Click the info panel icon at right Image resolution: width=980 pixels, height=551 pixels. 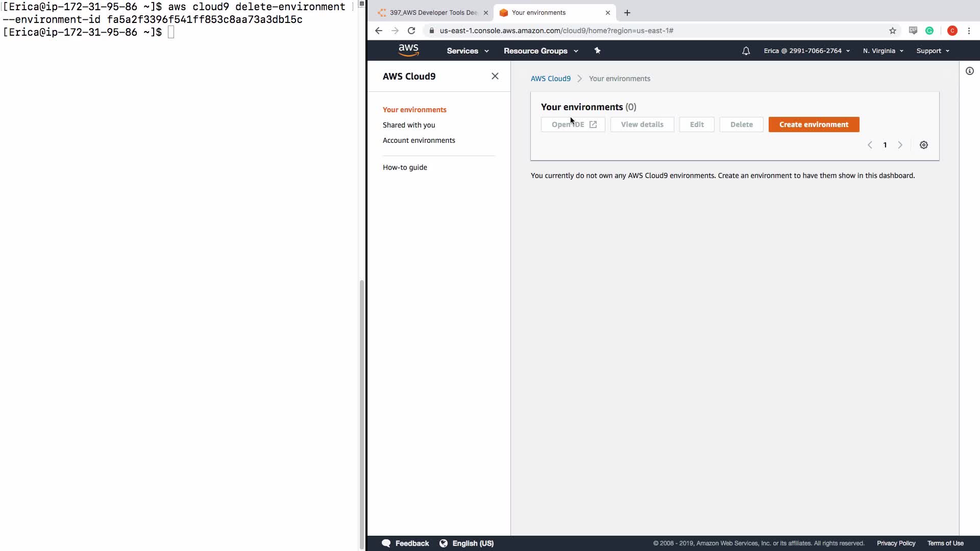(969, 71)
